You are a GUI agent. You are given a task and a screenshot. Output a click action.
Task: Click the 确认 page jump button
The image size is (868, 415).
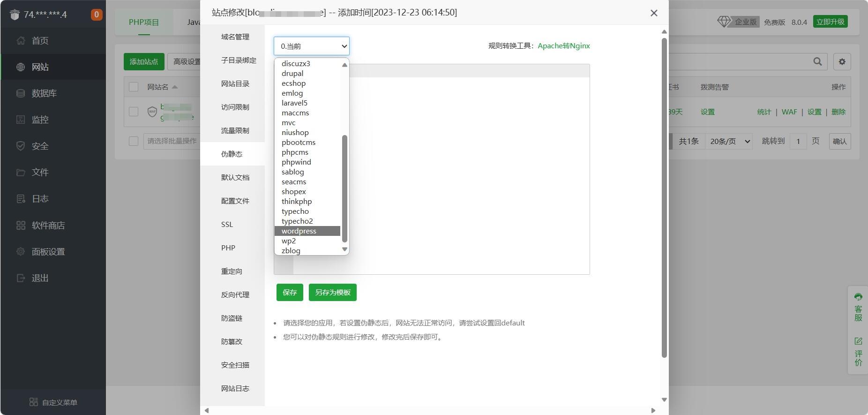[839, 141]
